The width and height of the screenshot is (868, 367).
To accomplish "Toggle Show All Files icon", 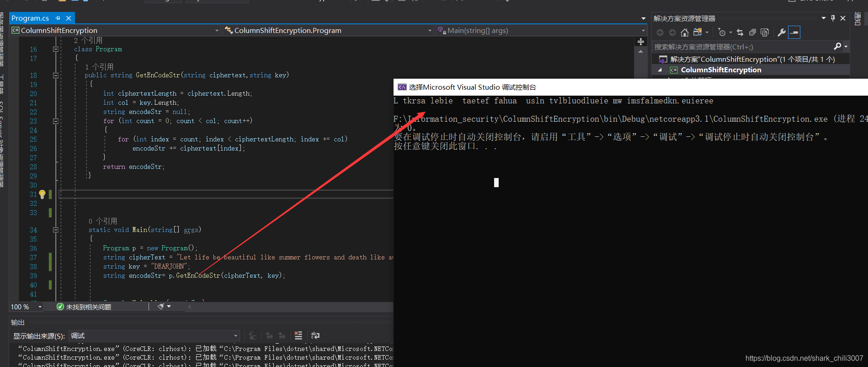I will coord(765,32).
